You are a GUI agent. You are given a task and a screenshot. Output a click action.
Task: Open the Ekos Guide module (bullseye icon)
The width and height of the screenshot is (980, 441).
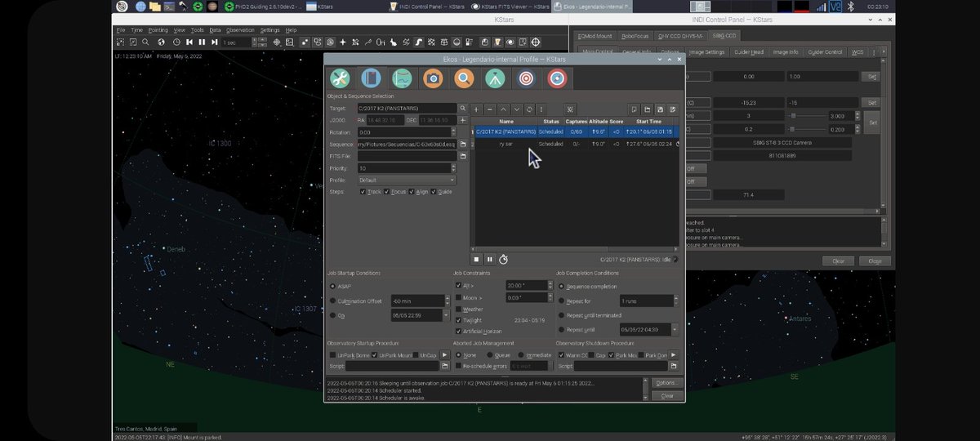(x=557, y=78)
